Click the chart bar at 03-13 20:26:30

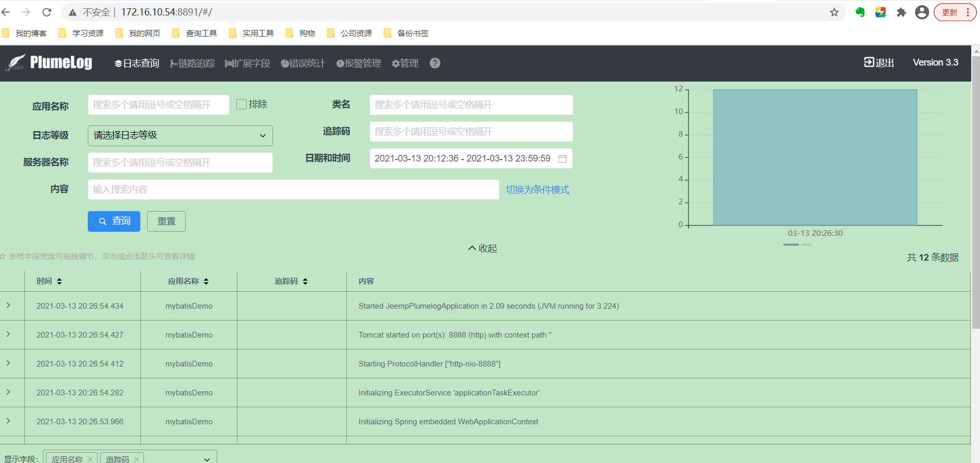point(815,157)
